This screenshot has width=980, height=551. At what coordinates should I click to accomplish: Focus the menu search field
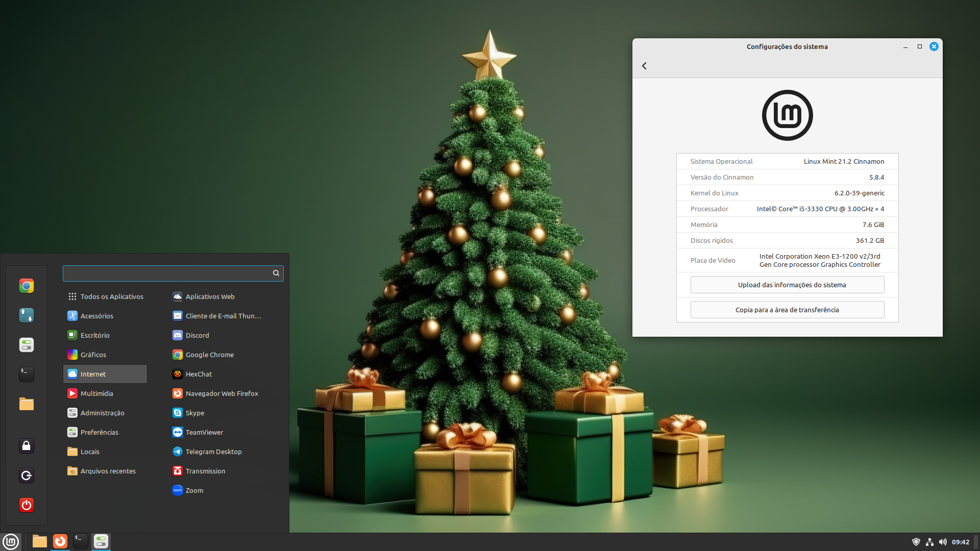(173, 273)
